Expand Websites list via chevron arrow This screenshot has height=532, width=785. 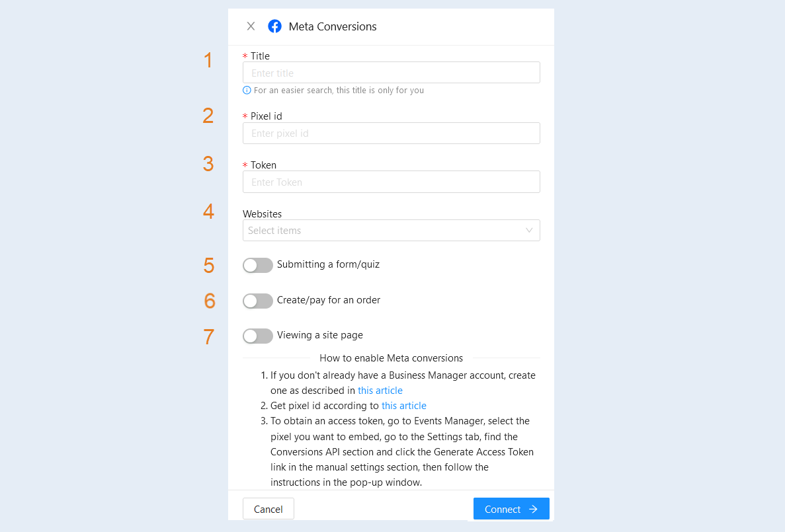(528, 230)
